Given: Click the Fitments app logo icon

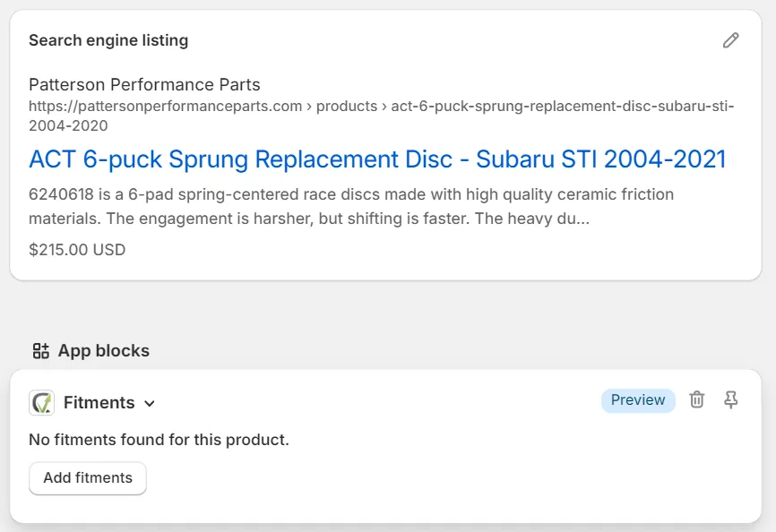Looking at the screenshot, I should tap(41, 403).
